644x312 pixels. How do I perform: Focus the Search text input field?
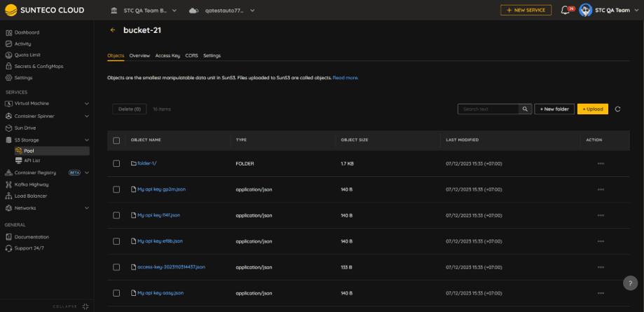pyautogui.click(x=488, y=109)
